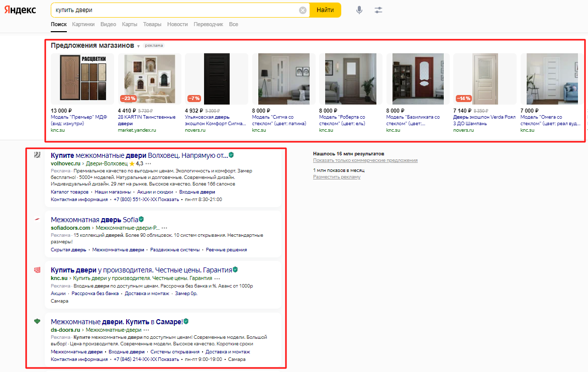This screenshot has height=372, width=588.
Task: Activate voice search microphone icon
Action: tap(359, 10)
